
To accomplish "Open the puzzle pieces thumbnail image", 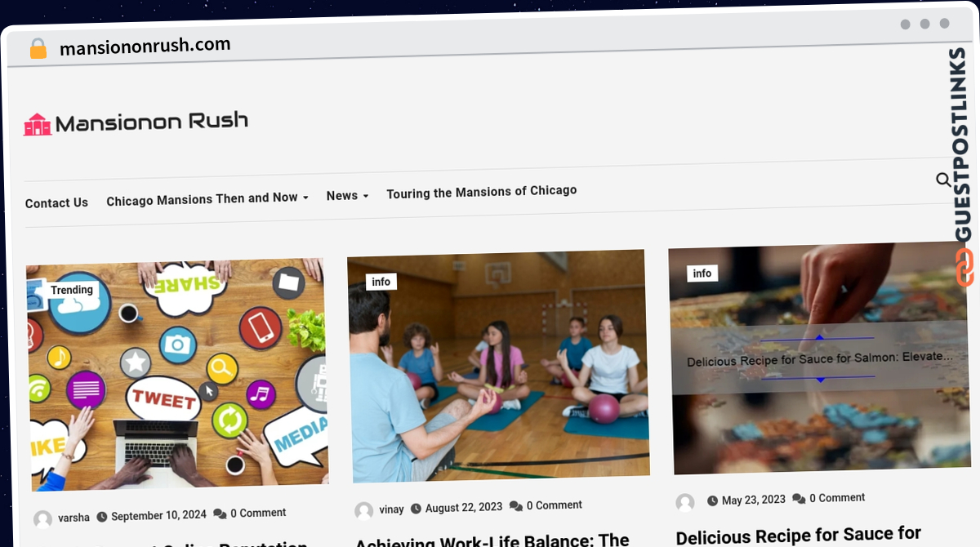I will [819, 358].
